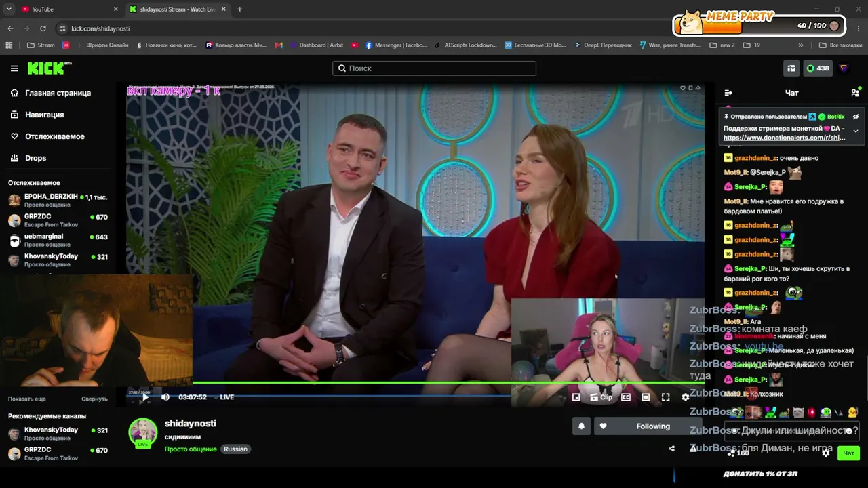Open the Шрифты Онлайн bookmark
Screen dimensions: 868x488
pos(102,45)
